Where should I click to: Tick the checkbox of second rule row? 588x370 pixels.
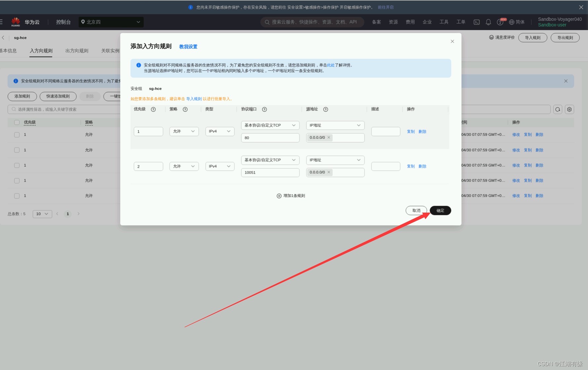point(17,150)
